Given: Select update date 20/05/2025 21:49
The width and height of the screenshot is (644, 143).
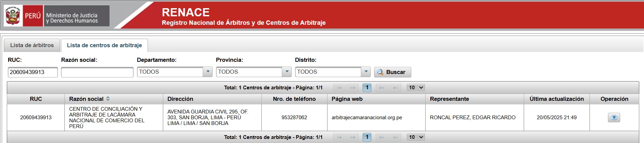Looking at the screenshot, I should pyautogui.click(x=557, y=118).
